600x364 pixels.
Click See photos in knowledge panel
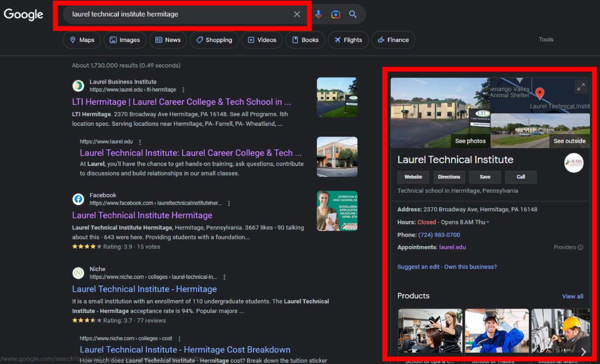470,141
